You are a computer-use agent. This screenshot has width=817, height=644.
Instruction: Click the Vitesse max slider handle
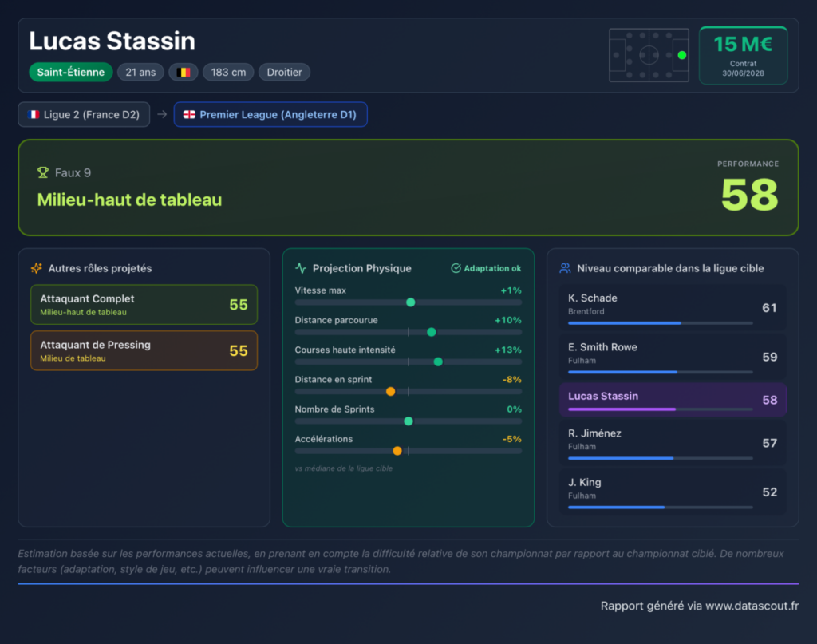coord(411,302)
